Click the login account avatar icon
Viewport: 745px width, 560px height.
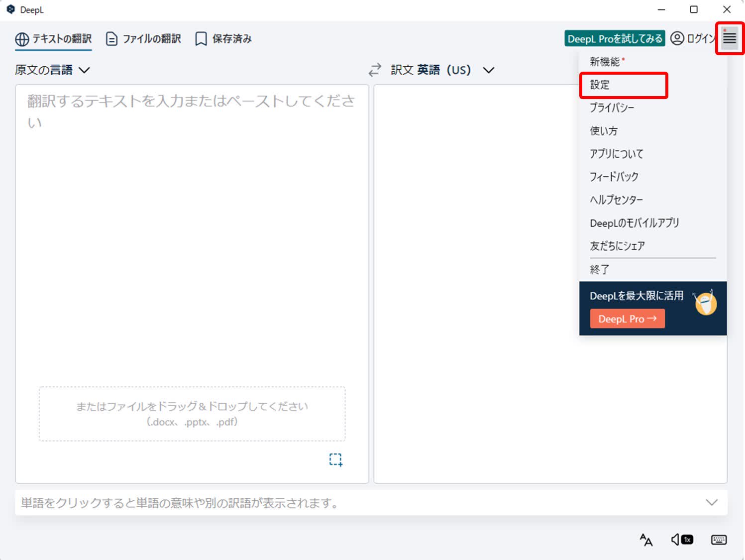(x=677, y=38)
